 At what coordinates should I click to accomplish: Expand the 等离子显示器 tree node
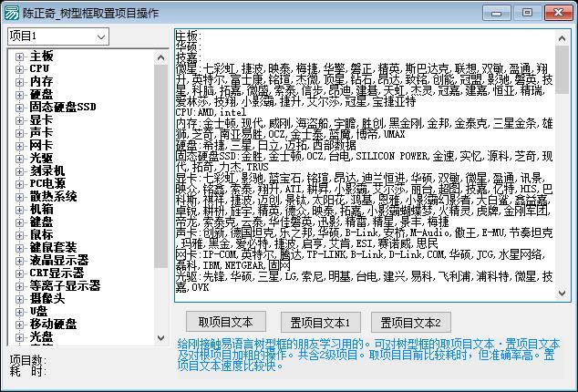click(x=19, y=286)
